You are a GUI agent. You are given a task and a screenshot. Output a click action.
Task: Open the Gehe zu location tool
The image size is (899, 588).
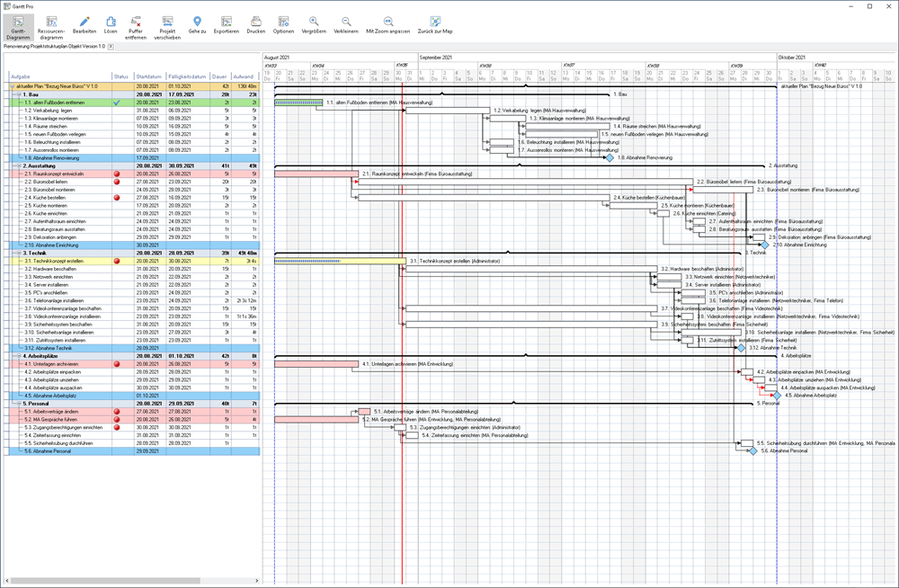pos(197,25)
